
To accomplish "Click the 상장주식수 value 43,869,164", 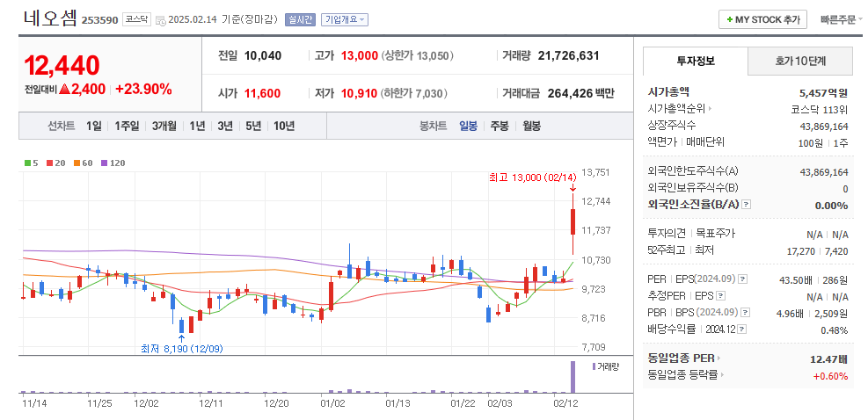I will [x=824, y=127].
